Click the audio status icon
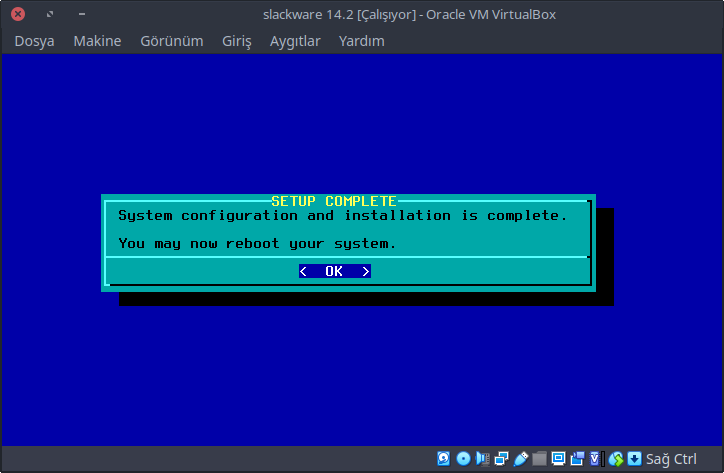This screenshot has height=473, width=724. tap(483, 459)
